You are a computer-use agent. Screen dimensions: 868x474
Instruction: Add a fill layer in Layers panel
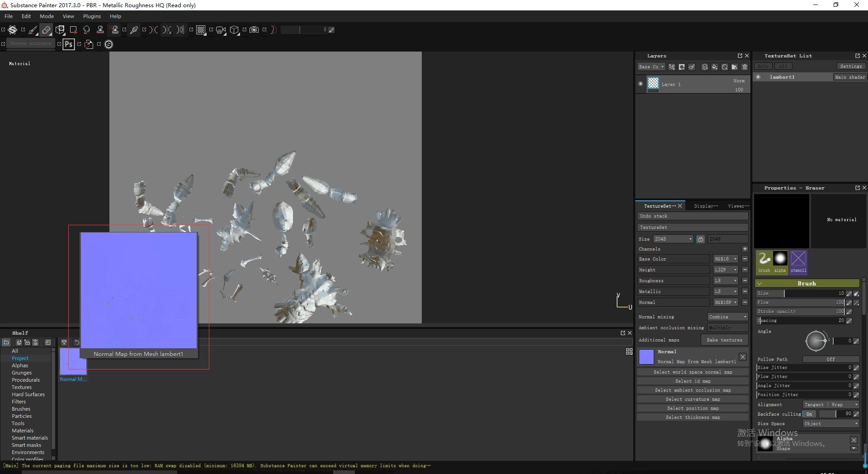pyautogui.click(x=714, y=67)
